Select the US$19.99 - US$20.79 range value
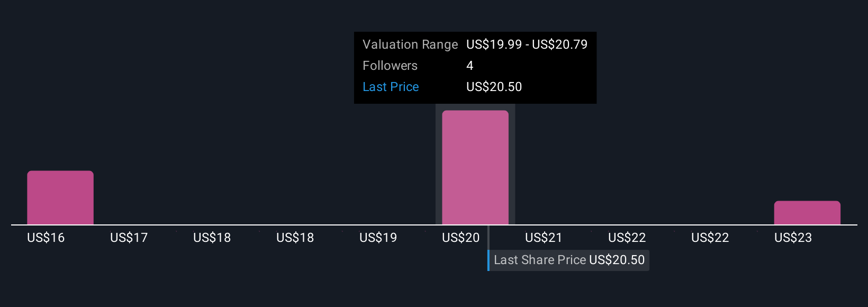 point(527,44)
